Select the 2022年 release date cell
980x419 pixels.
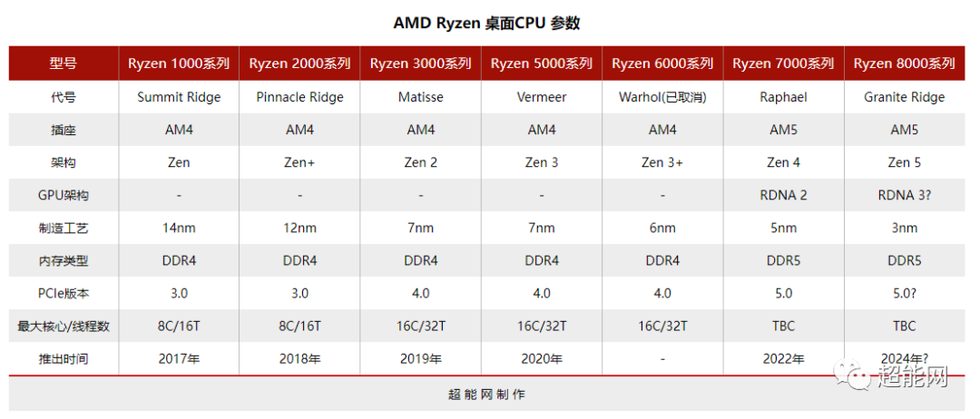coord(784,358)
